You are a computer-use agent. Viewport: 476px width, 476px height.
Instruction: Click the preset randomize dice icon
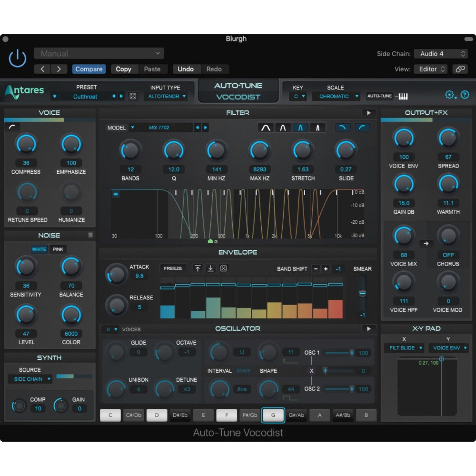133,96
